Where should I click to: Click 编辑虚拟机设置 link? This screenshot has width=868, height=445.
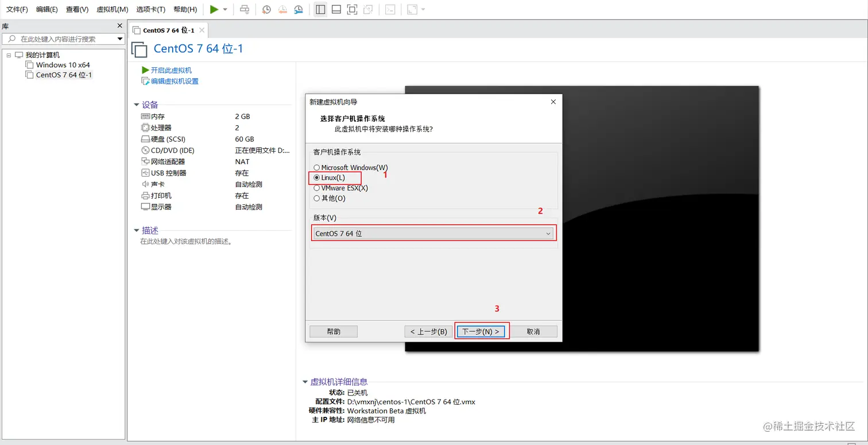(175, 81)
